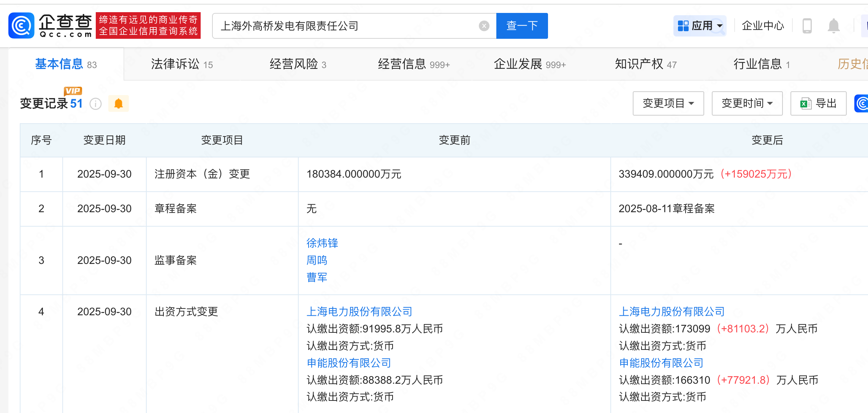Click the info icon beside 变更记录
The image size is (868, 413).
(x=95, y=103)
